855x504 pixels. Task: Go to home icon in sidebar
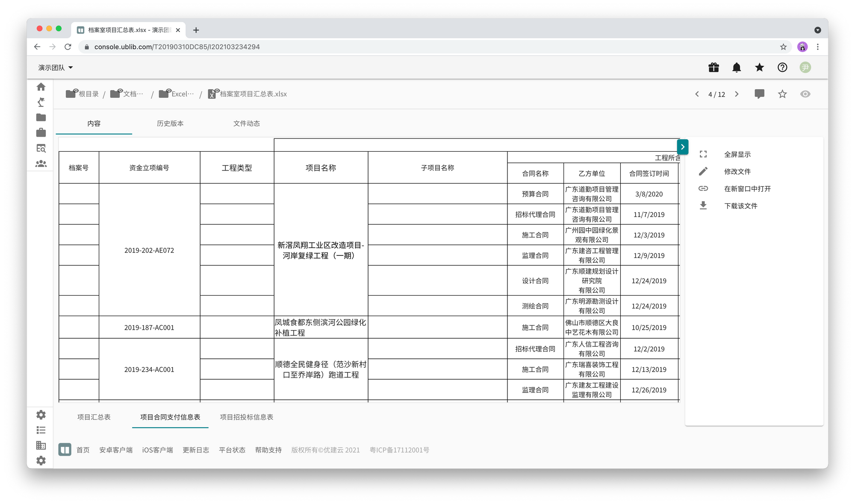tap(41, 87)
